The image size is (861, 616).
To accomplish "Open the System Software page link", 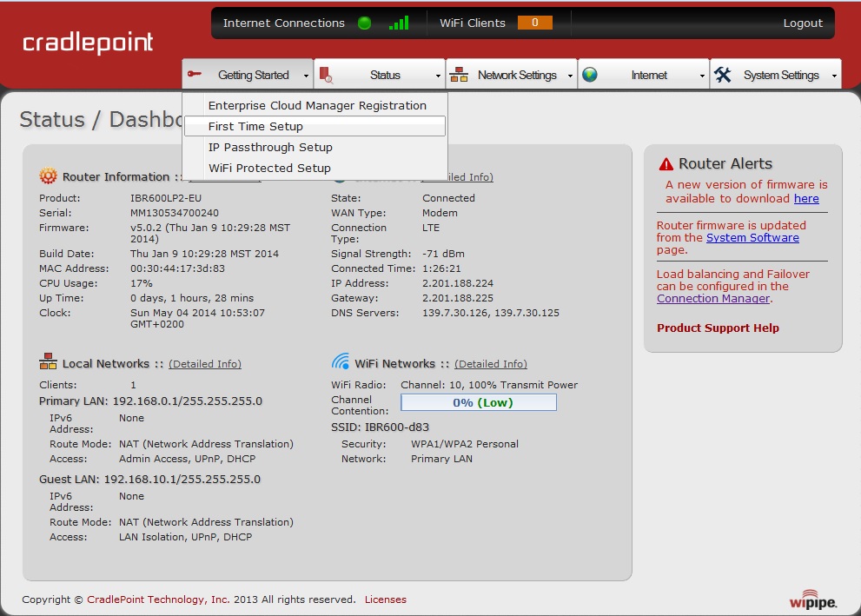I will pos(752,237).
